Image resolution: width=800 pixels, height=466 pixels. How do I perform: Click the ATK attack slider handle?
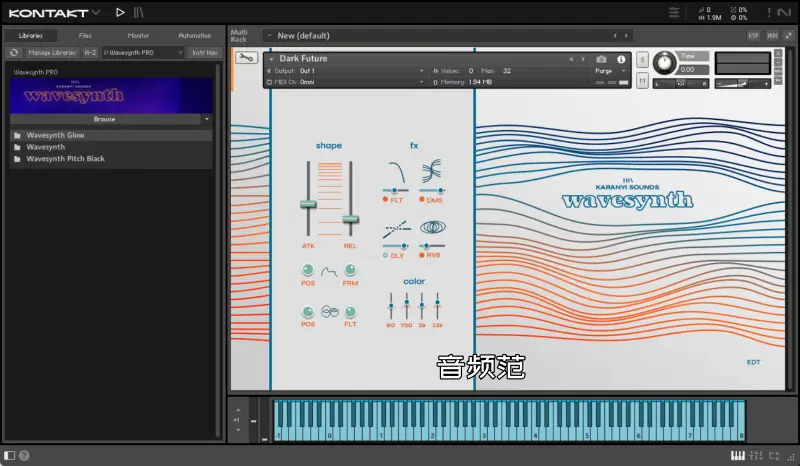[x=308, y=204]
